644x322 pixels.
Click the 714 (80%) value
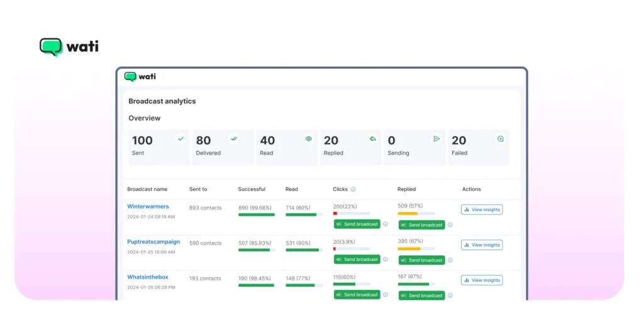click(x=298, y=208)
